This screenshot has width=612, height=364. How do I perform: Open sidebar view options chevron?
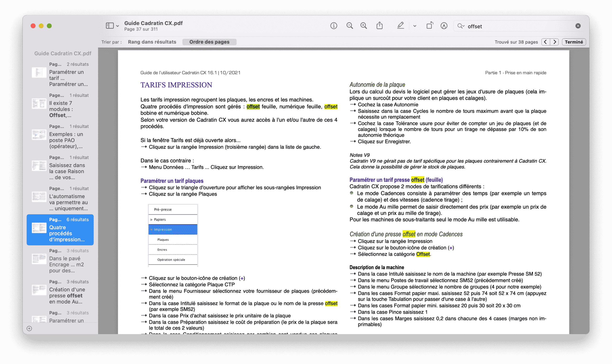(x=118, y=26)
